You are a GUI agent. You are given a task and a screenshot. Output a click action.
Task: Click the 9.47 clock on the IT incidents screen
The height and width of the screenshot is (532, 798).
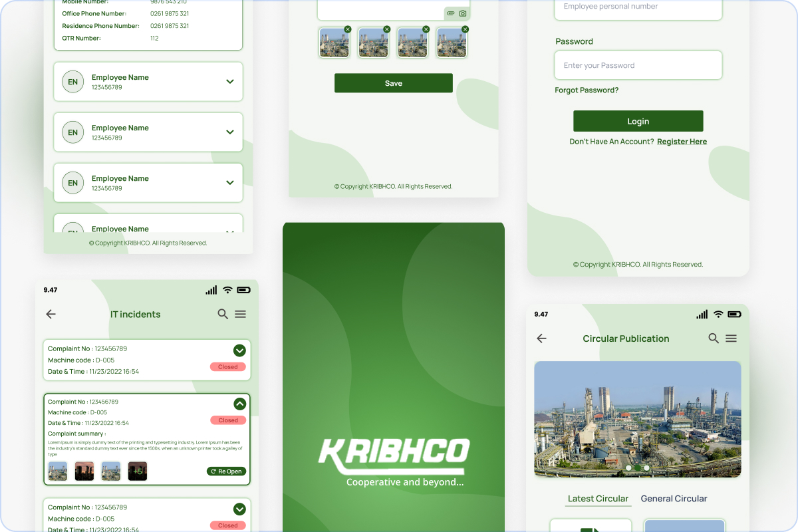click(51, 290)
